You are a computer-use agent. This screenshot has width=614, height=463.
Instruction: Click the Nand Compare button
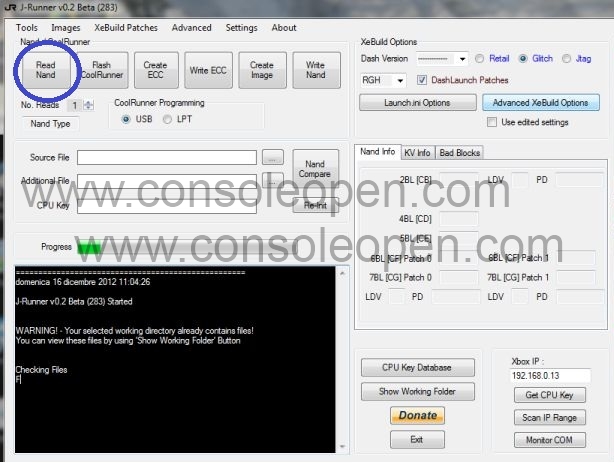[315, 169]
